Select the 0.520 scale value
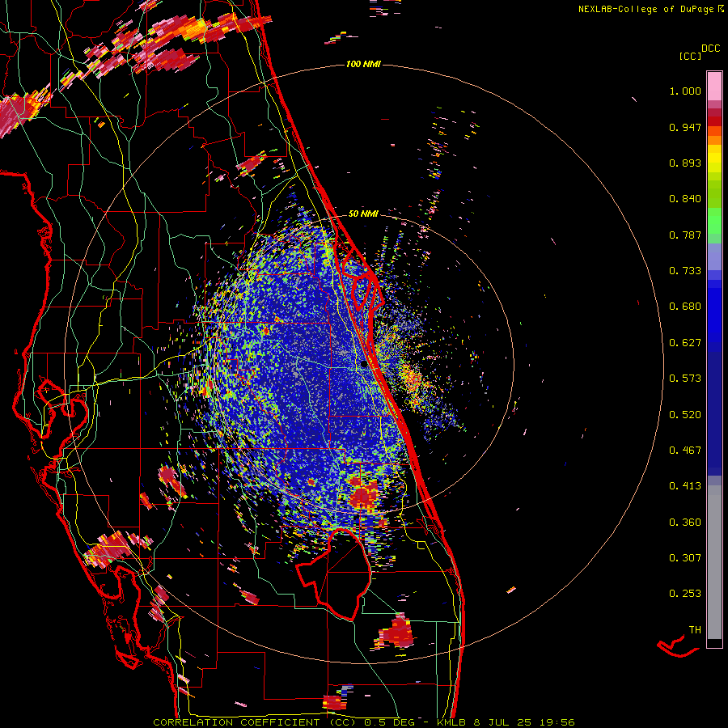The width and height of the screenshot is (728, 728). (x=685, y=415)
